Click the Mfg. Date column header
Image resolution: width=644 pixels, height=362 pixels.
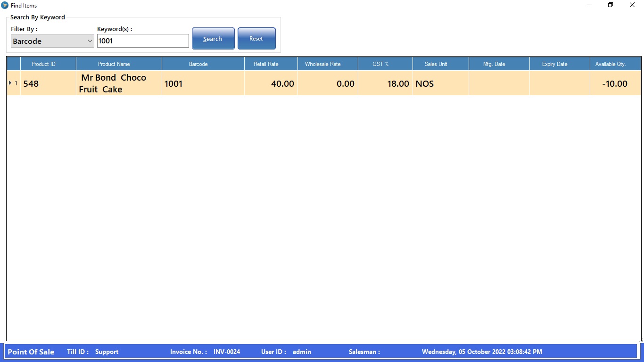[494, 64]
